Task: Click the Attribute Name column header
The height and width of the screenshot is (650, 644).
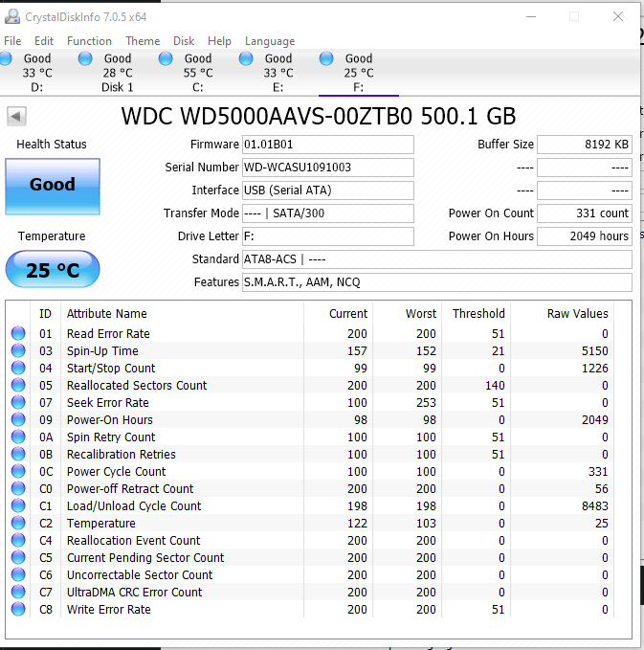Action: [183, 313]
